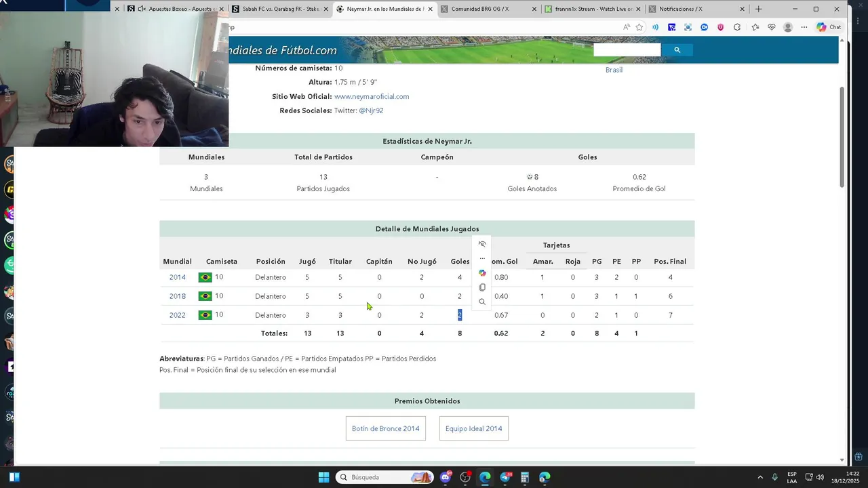The width and height of the screenshot is (868, 488).
Task: Click the Pos. Final column header
Action: [x=670, y=262]
